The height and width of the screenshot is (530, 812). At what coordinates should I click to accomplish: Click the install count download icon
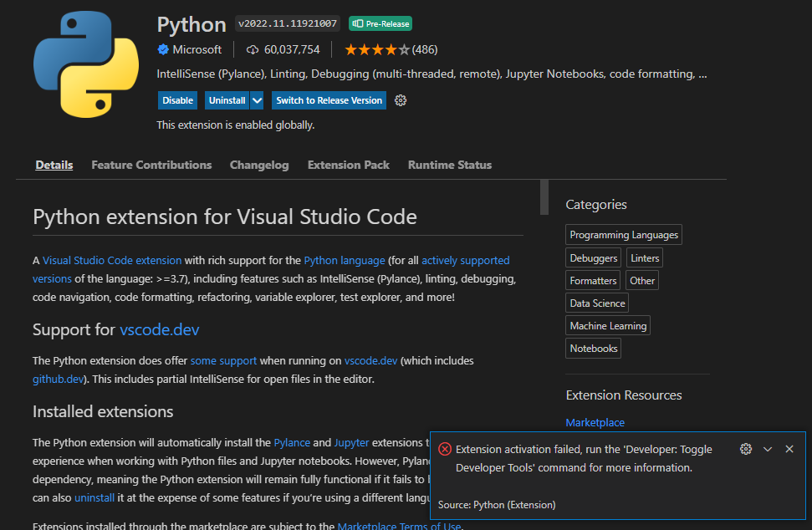[252, 49]
